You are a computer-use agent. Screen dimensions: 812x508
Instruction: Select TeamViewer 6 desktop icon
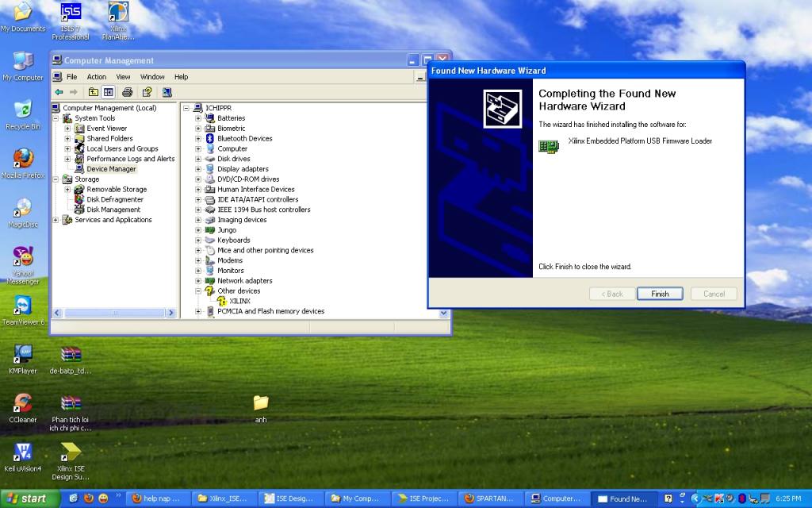pos(23,310)
